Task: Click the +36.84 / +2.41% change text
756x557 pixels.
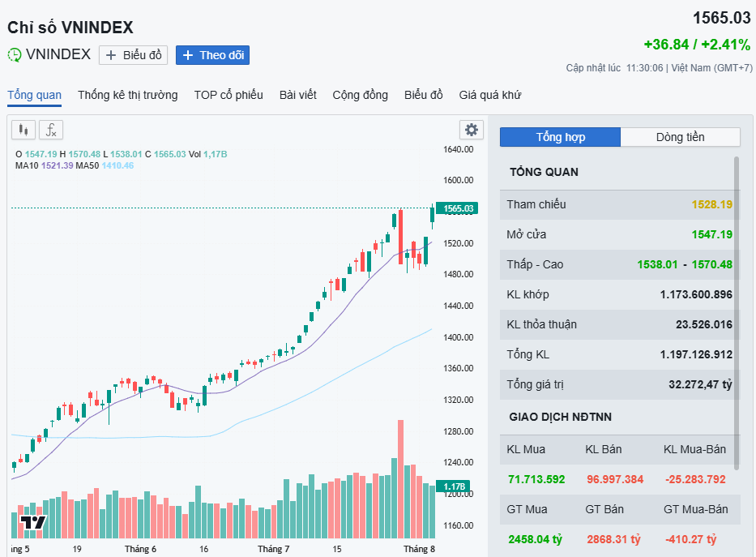Action: click(x=697, y=45)
